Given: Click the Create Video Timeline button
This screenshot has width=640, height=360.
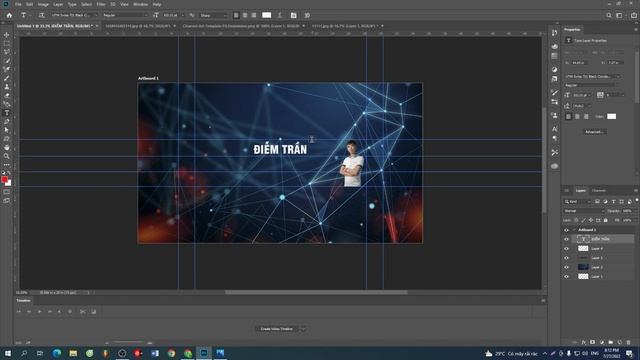Looking at the screenshot, I should pos(277,329).
